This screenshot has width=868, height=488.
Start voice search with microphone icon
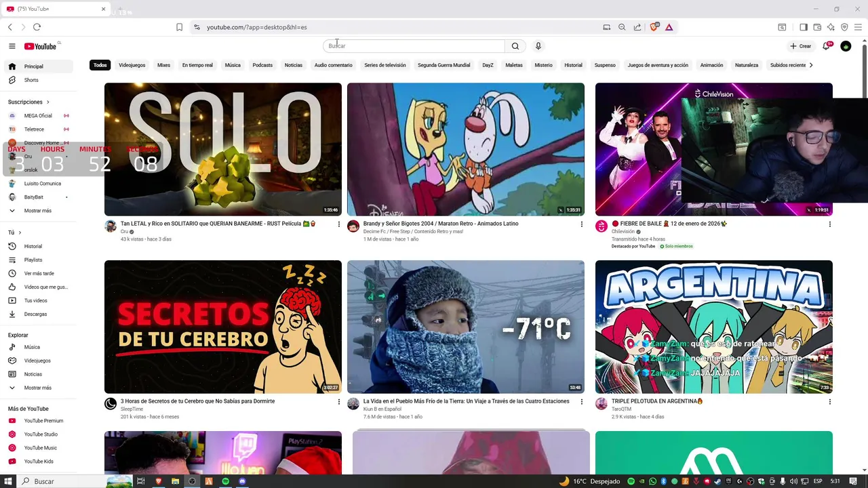click(x=538, y=46)
